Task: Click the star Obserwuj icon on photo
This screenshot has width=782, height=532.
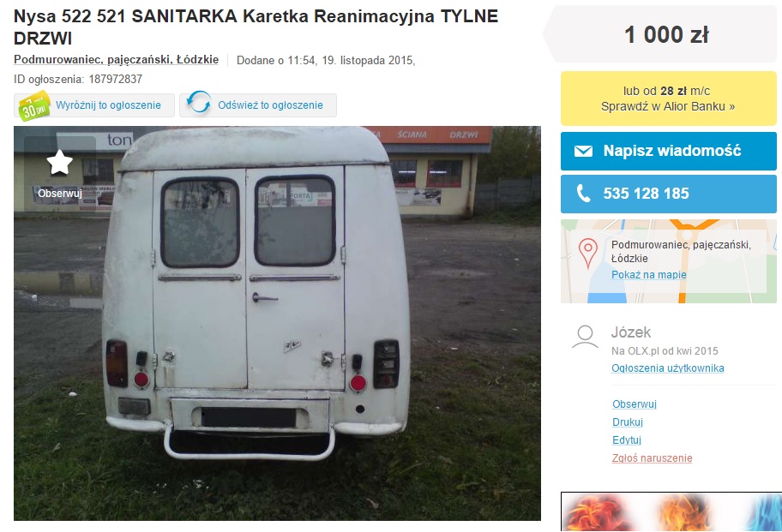Action: point(59,163)
